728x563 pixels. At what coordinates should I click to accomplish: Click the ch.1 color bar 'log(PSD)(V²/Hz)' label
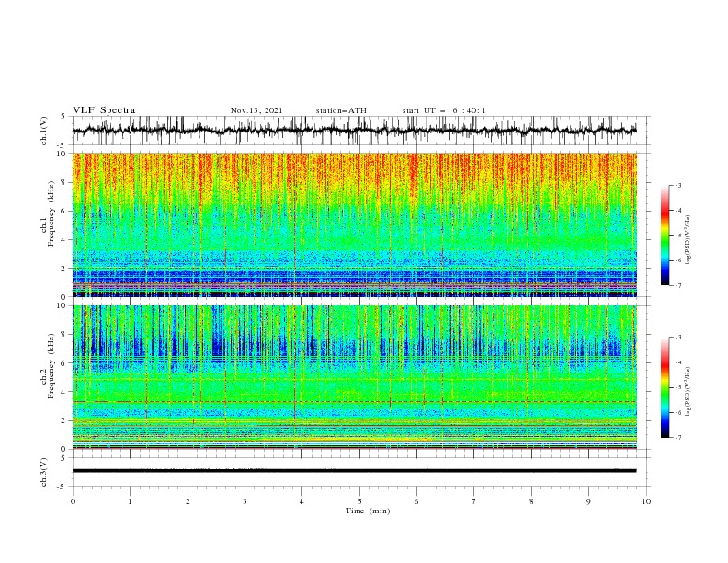pos(688,240)
